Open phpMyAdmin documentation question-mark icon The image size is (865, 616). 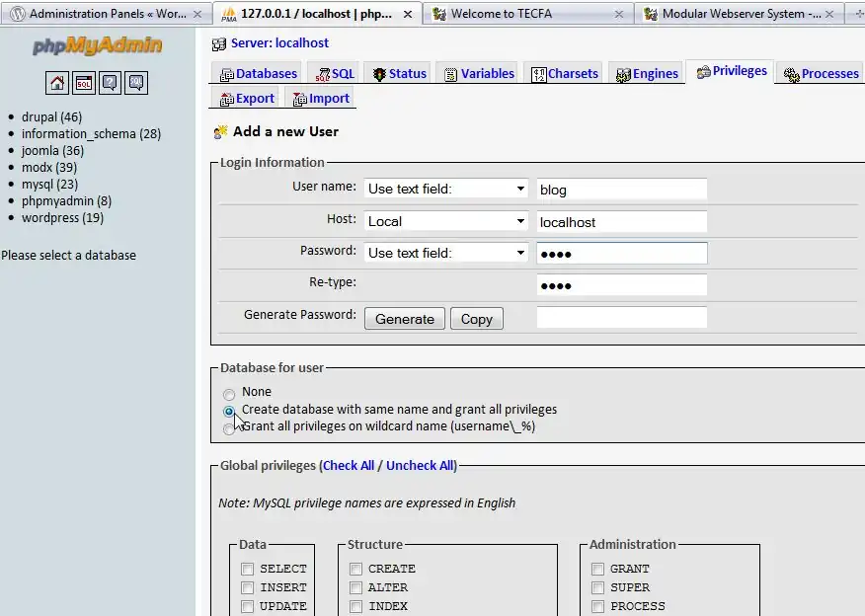click(x=110, y=83)
